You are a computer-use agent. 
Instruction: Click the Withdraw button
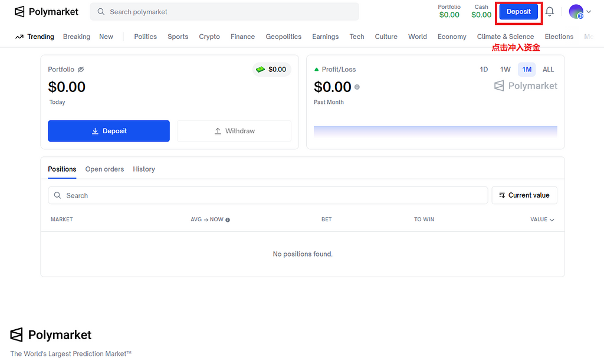pos(234,131)
